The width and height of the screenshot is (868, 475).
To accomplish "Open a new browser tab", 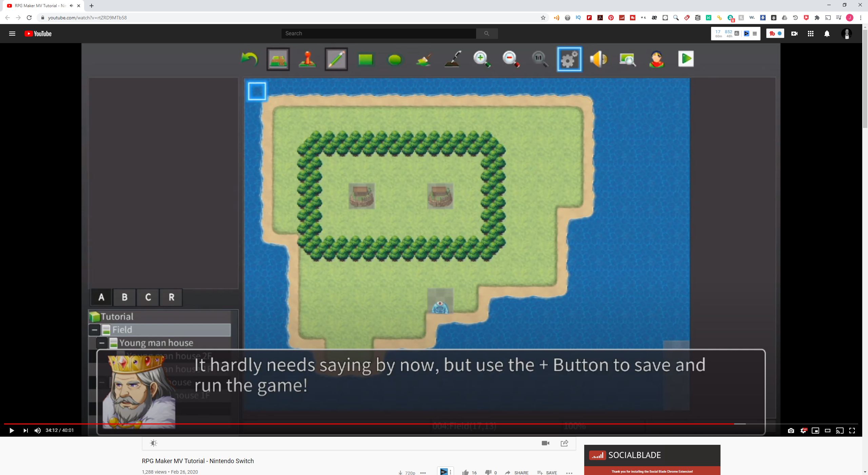I will pyautogui.click(x=92, y=6).
